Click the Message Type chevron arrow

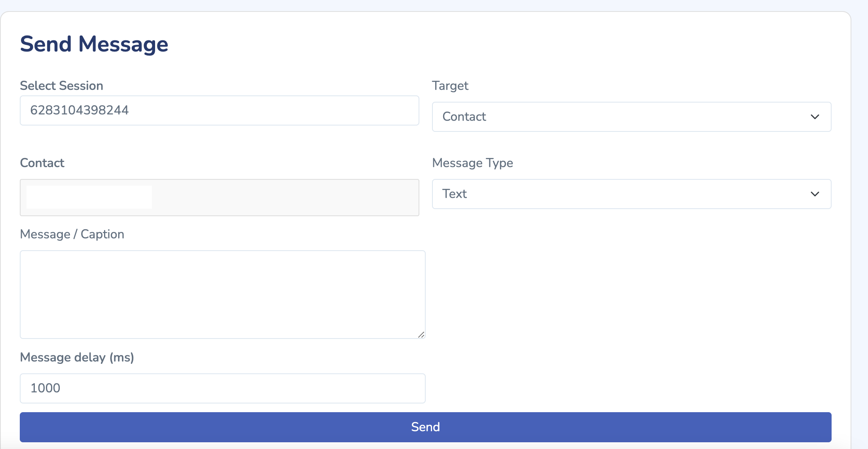point(815,194)
